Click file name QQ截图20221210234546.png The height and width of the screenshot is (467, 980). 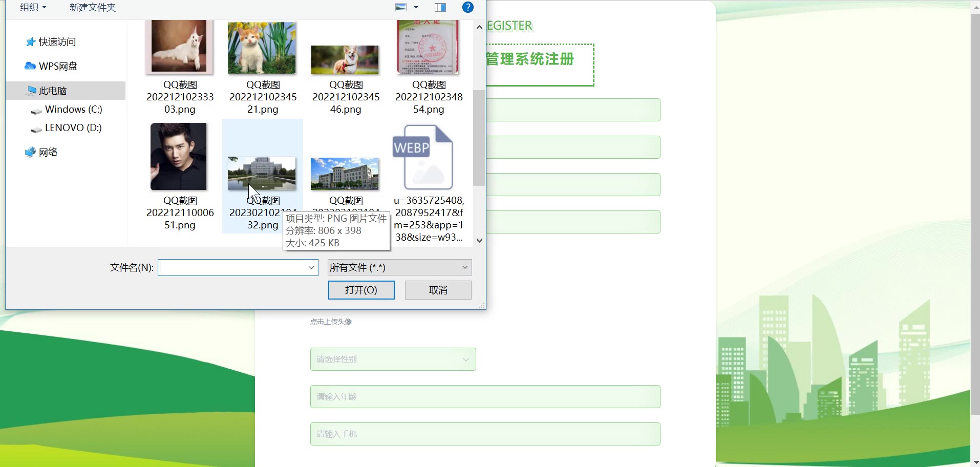[346, 97]
